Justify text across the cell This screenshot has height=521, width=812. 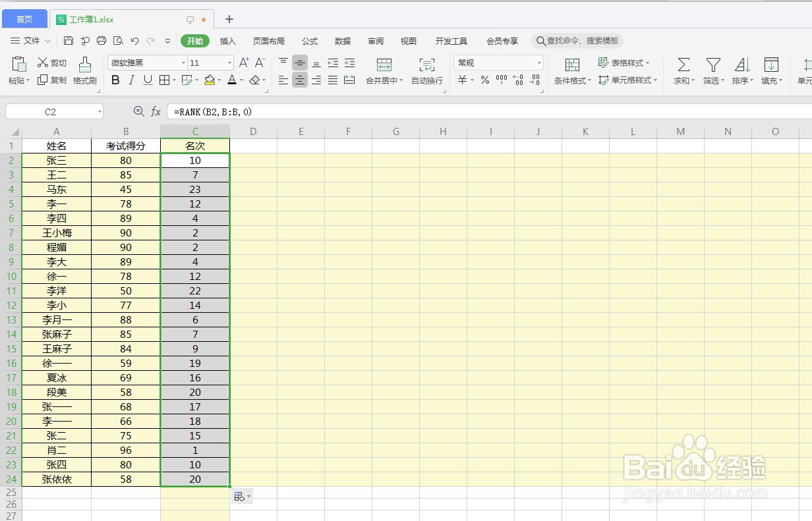[x=333, y=80]
